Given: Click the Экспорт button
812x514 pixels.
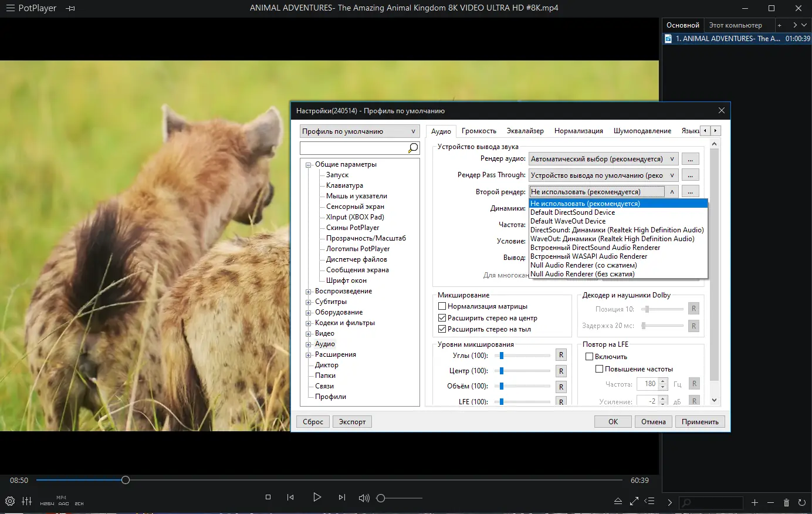Looking at the screenshot, I should pos(352,422).
